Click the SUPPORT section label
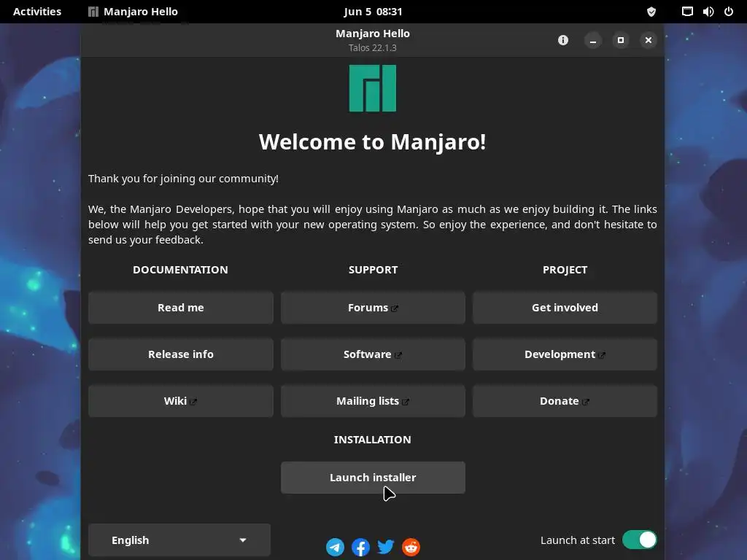 (373, 270)
